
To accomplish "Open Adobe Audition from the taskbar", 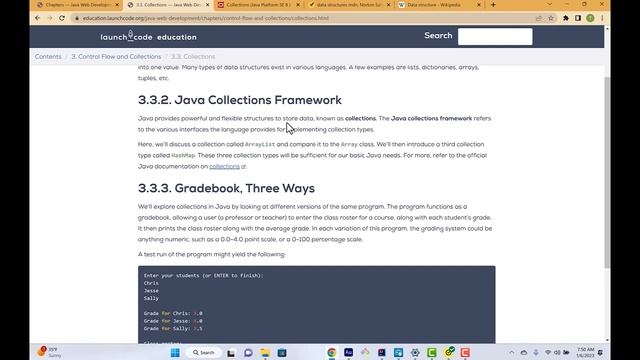I will tap(348, 352).
